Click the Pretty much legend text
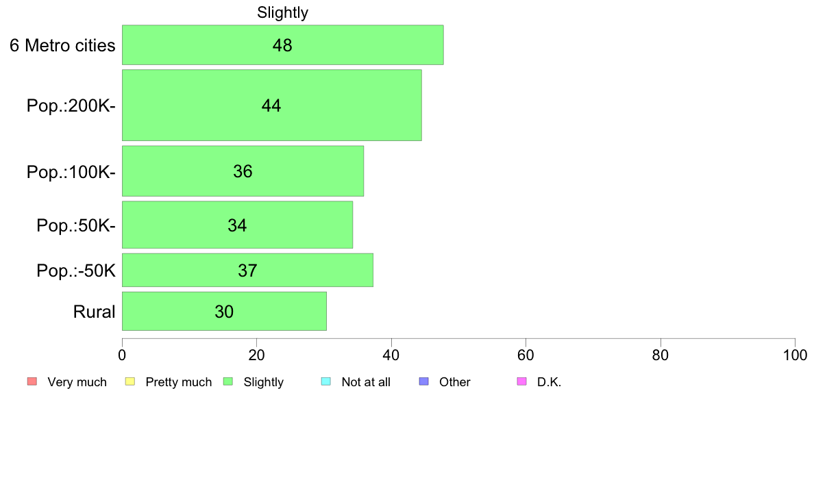Image resolution: width=814 pixels, height=504 pixels. coord(178,382)
